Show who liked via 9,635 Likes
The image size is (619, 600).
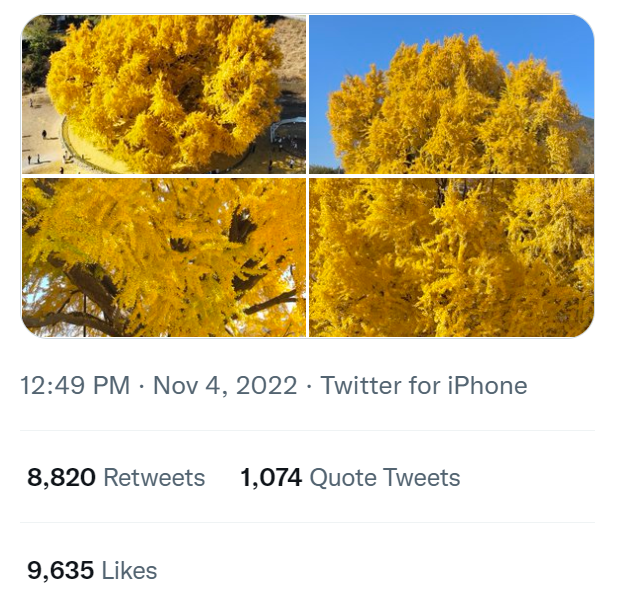point(92,571)
